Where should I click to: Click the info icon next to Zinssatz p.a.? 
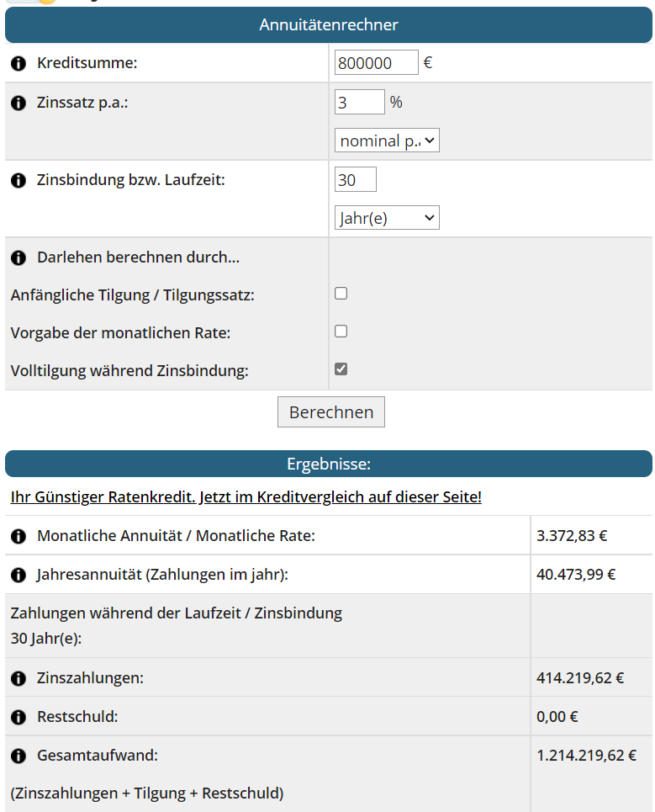[18, 103]
